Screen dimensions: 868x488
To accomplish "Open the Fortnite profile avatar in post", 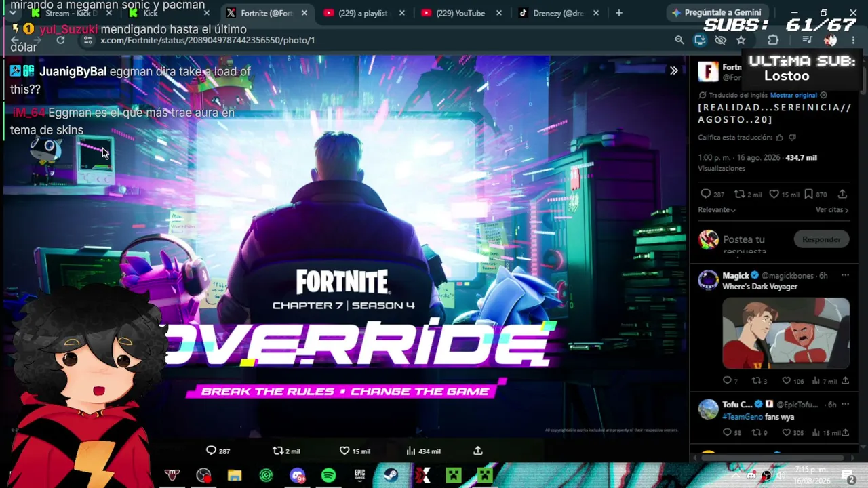I will (708, 70).
